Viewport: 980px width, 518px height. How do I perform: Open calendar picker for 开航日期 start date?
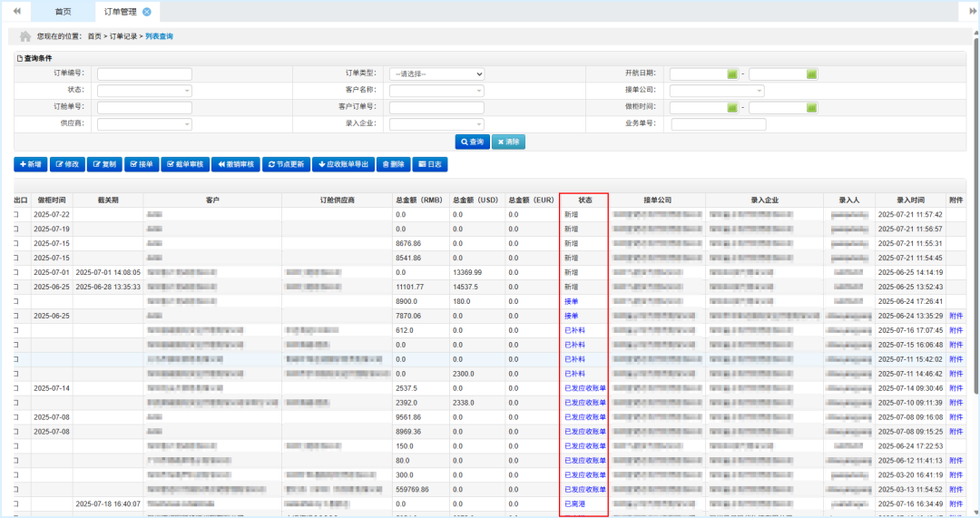click(x=731, y=73)
